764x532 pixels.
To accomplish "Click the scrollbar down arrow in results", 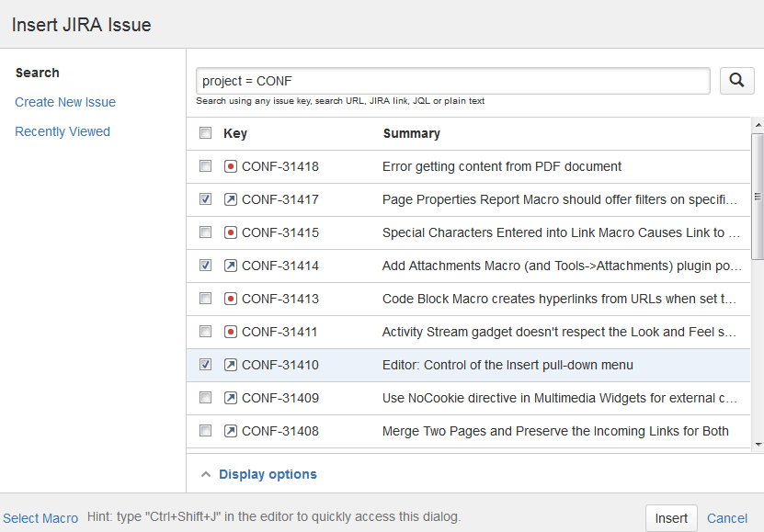I will point(758,444).
